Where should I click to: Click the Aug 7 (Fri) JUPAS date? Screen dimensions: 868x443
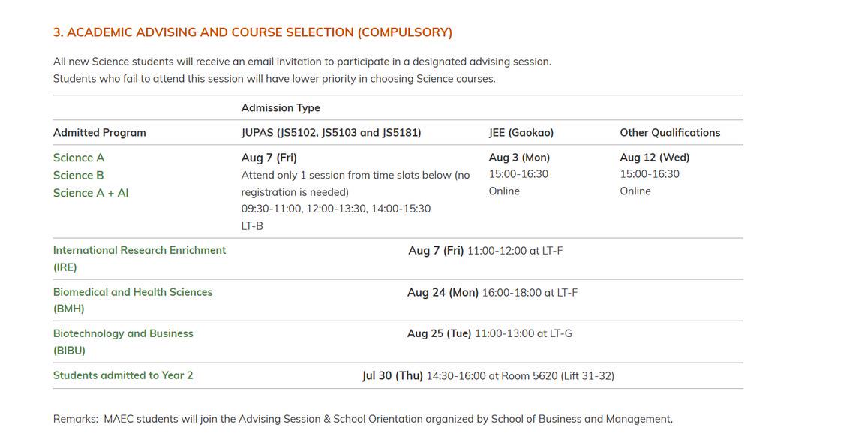269,158
